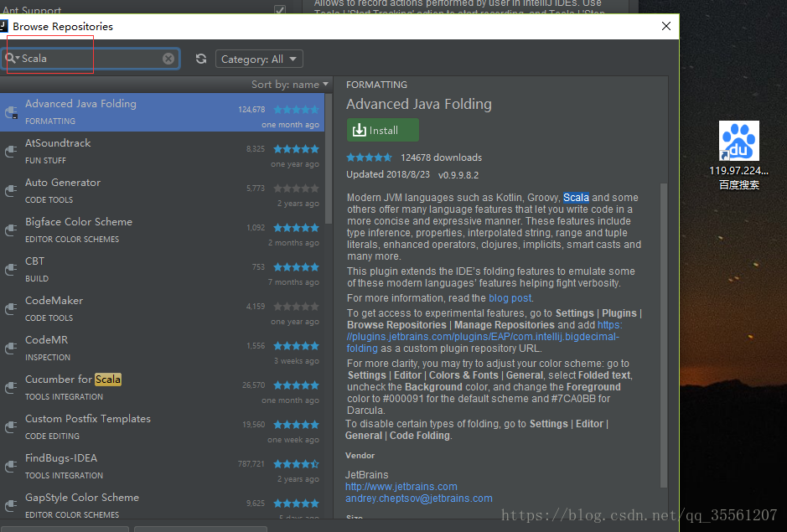Screen dimensions: 787x532
Task: Click the Updated 2018/8/23 text
Action: tap(388, 174)
